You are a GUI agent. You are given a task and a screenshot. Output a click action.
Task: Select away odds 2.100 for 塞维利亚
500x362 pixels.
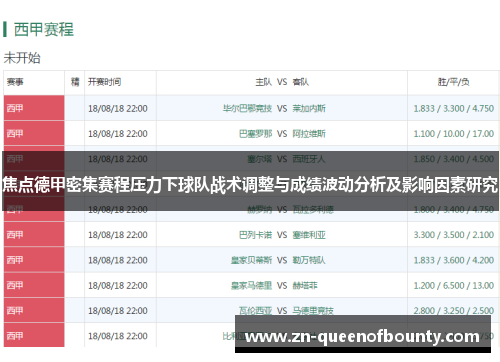click(x=483, y=235)
